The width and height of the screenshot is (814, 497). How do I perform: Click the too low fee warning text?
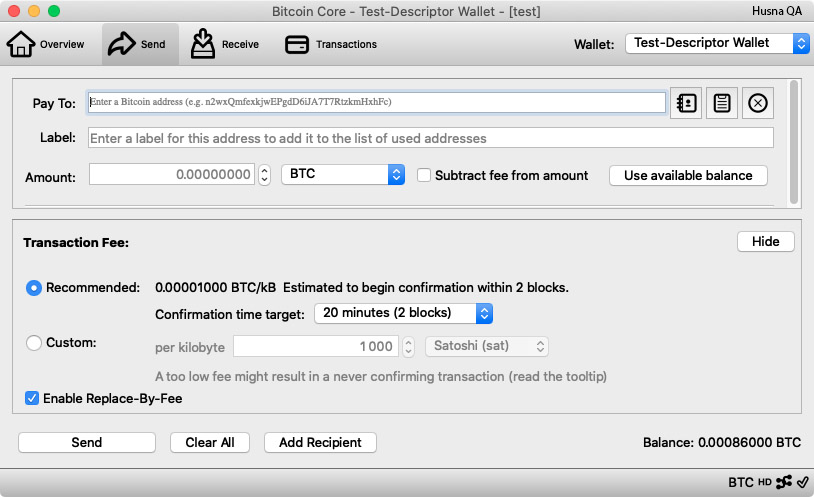point(381,377)
